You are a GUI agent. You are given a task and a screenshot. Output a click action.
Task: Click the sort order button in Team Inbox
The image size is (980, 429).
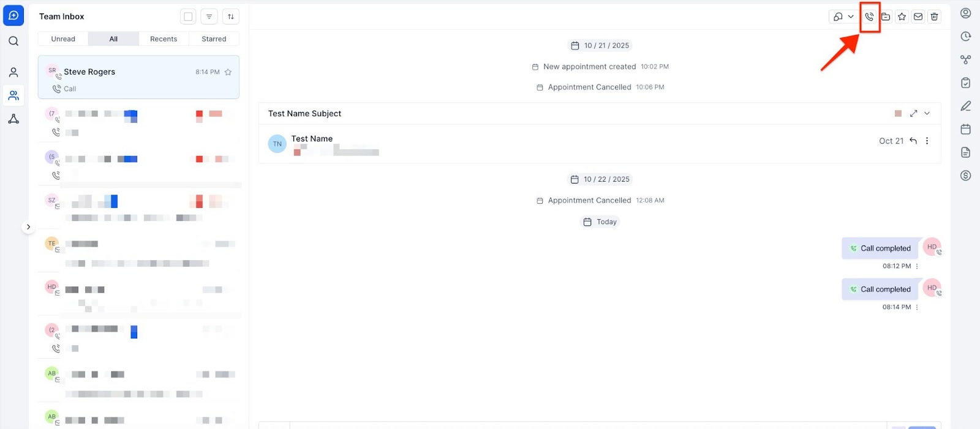pos(231,17)
